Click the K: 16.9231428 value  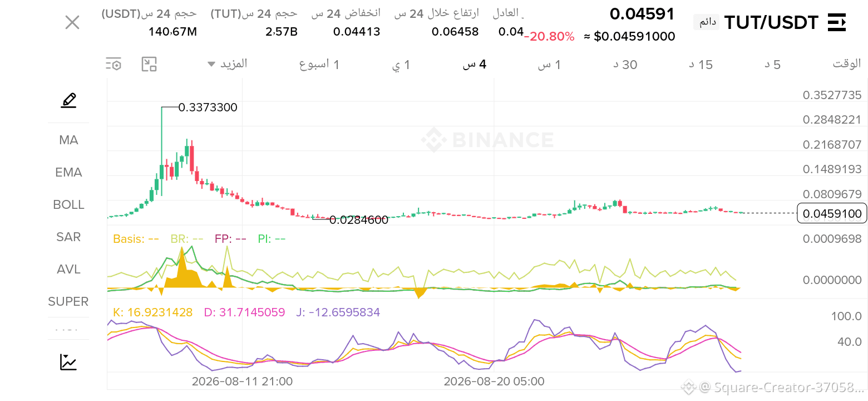point(152,312)
